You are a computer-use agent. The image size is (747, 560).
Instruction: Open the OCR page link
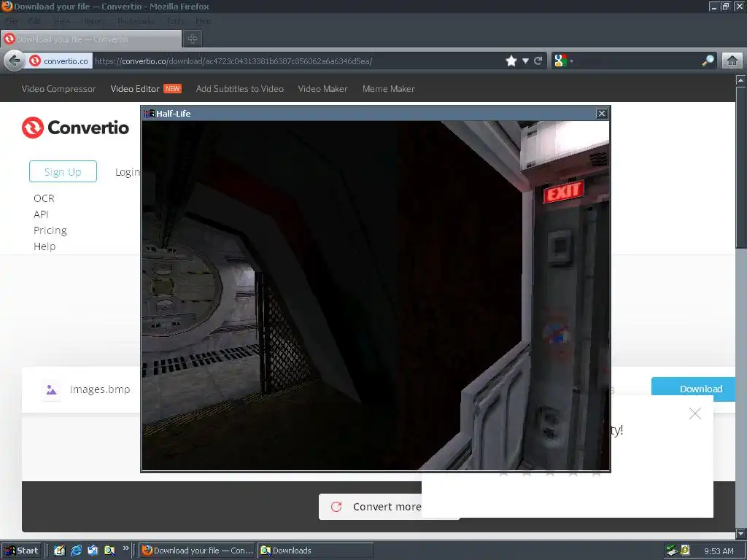click(x=44, y=198)
